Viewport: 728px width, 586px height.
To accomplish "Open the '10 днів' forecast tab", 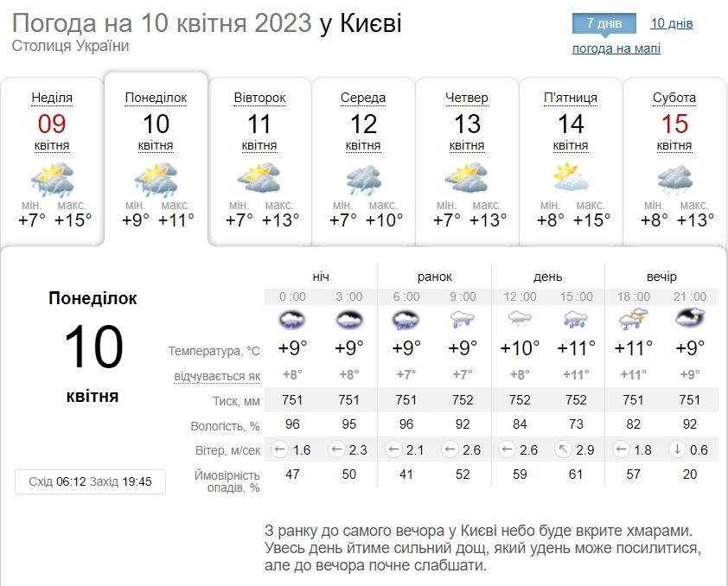I will point(671,22).
